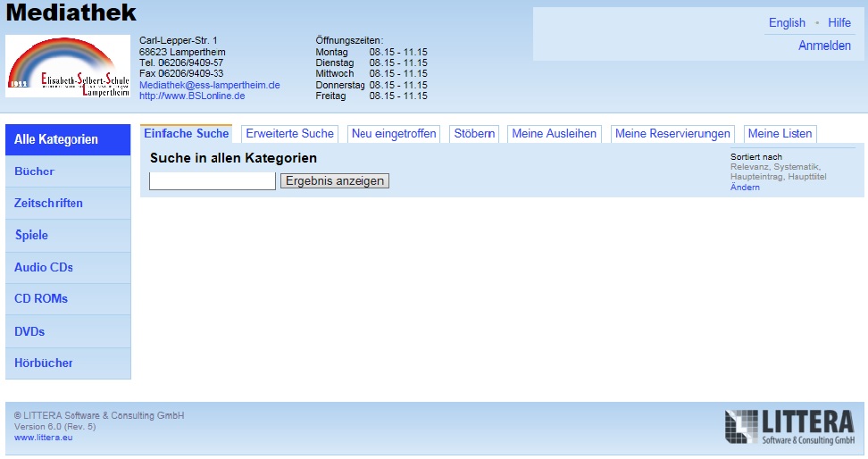This screenshot has width=868, height=459.
Task: Switch language to English
Action: 787,23
